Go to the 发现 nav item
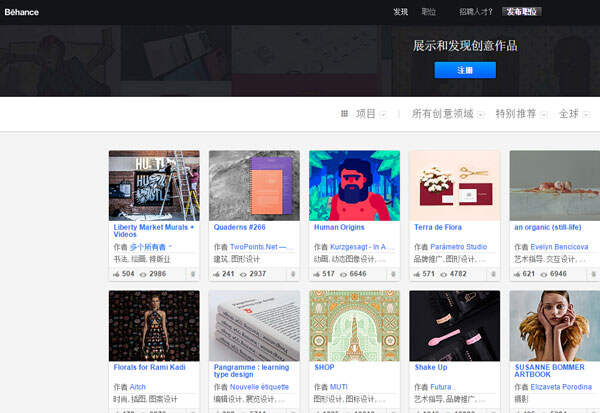Viewport: 600px width, 413px height. tap(400, 12)
